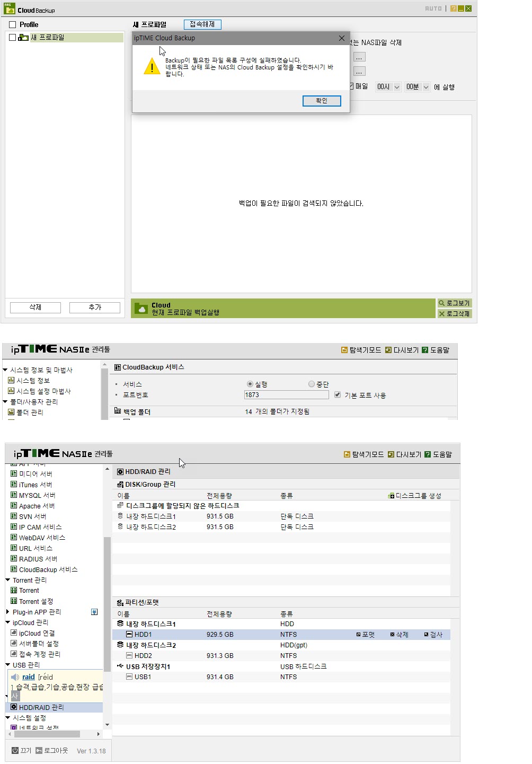Open IP CAM 서비스 in the tree
This screenshot has width=532, height=764.
[36, 527]
